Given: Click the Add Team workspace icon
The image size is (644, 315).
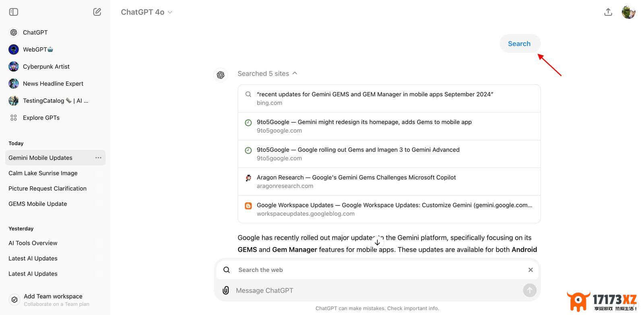Looking at the screenshot, I should pos(14,300).
